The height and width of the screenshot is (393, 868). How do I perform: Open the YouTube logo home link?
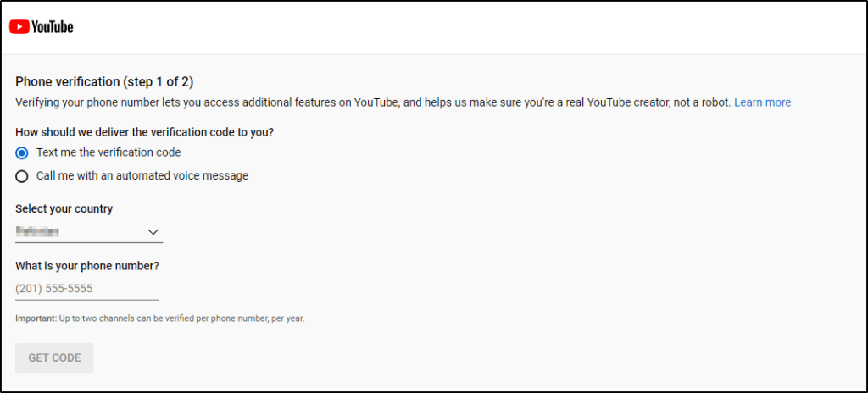coord(42,27)
